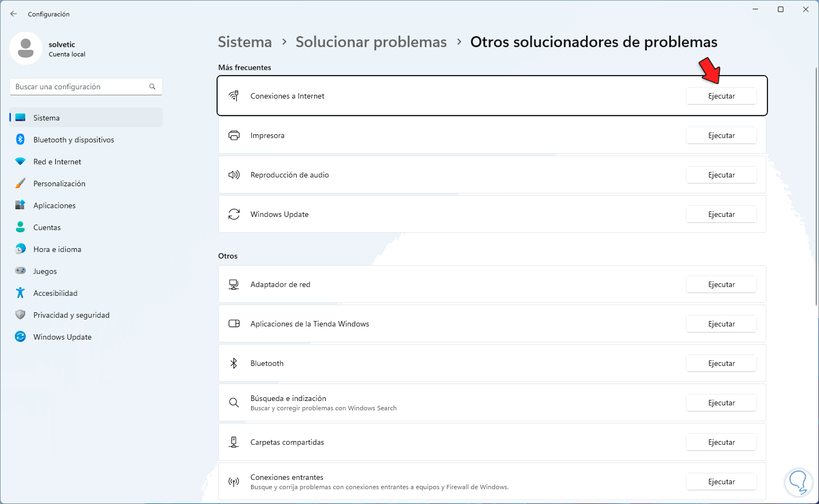
Task: Click the Buscar una configuración search field
Action: pos(79,87)
